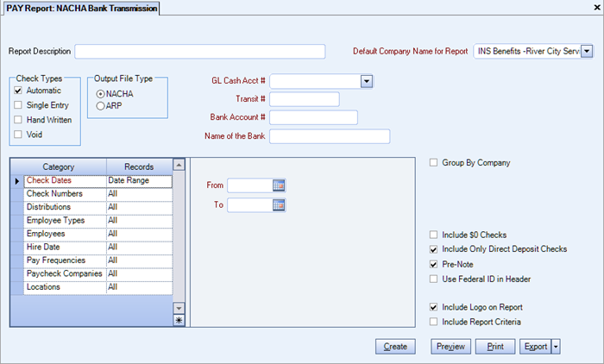The height and width of the screenshot is (364, 604).
Task: Uncheck the Automatic check type
Action: click(x=19, y=91)
